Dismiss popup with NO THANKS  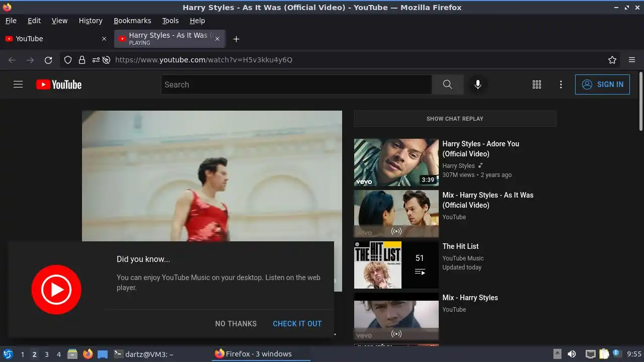point(236,324)
